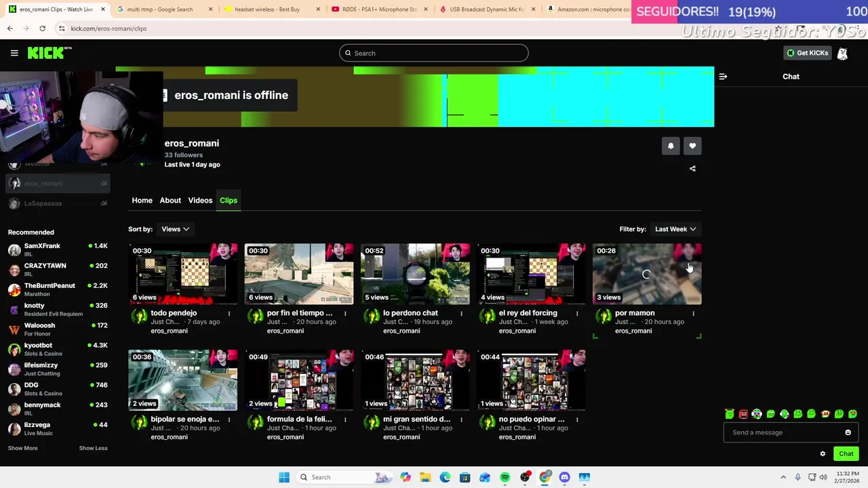Open File Explorer from the taskbar
868x488 pixels.
click(x=425, y=477)
